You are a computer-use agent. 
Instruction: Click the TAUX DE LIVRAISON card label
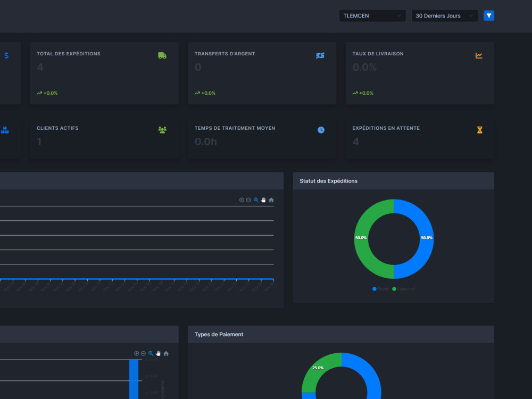click(378, 54)
